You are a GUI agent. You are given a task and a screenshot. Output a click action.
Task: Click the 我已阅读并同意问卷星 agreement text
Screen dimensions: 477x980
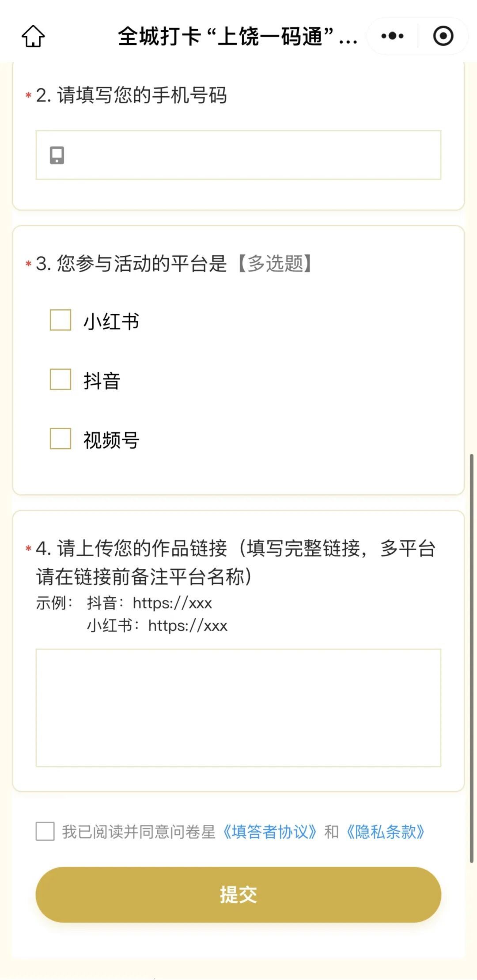click(x=139, y=832)
